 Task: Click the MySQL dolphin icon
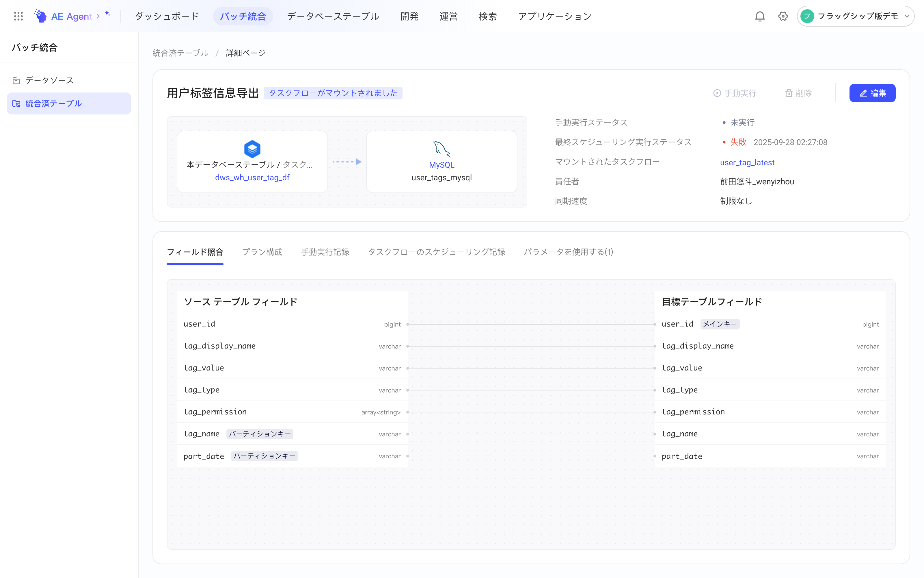[442, 149]
